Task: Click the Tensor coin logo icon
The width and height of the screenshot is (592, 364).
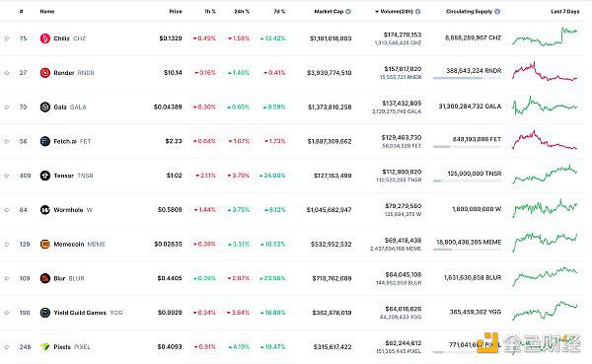Action: [x=45, y=176]
